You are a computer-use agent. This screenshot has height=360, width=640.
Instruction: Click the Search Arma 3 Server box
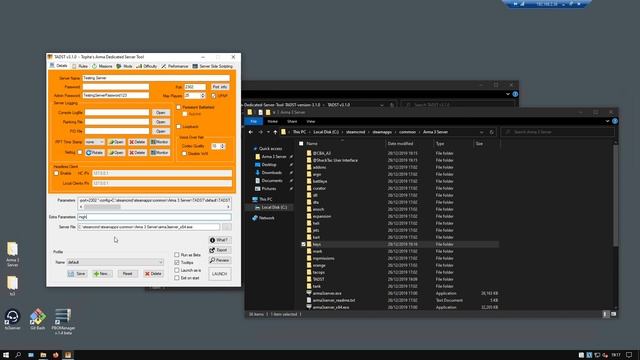coord(558,132)
